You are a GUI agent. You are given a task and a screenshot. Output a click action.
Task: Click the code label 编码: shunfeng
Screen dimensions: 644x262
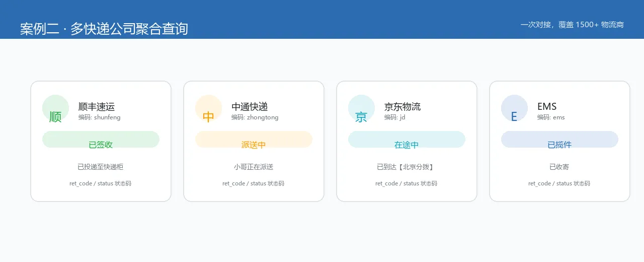tap(100, 117)
